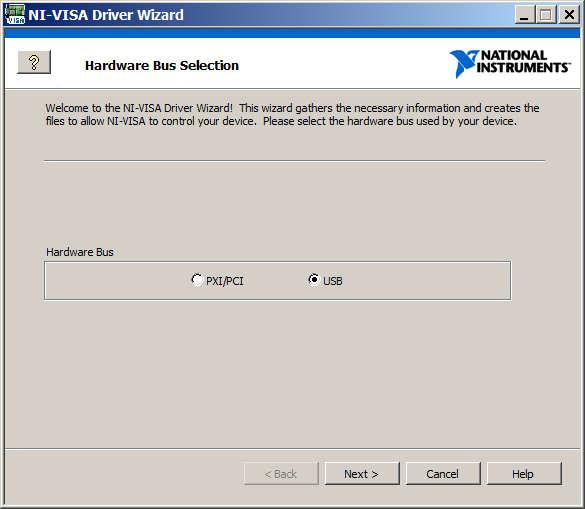Select the USB hardware bus option
Image resolution: width=585 pixels, height=509 pixels.
pyautogui.click(x=325, y=280)
